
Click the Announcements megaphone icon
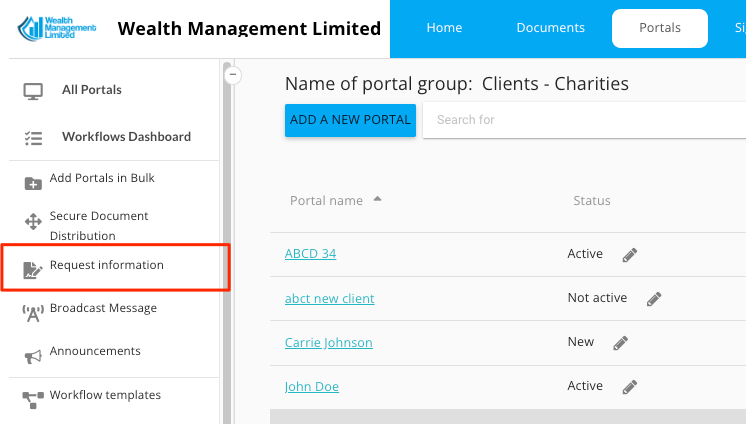click(33, 355)
